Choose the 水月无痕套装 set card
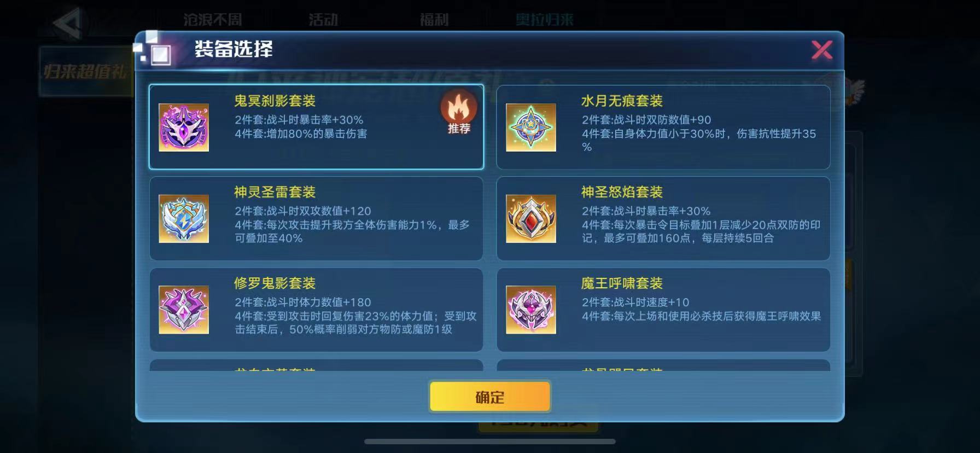 tap(663, 127)
